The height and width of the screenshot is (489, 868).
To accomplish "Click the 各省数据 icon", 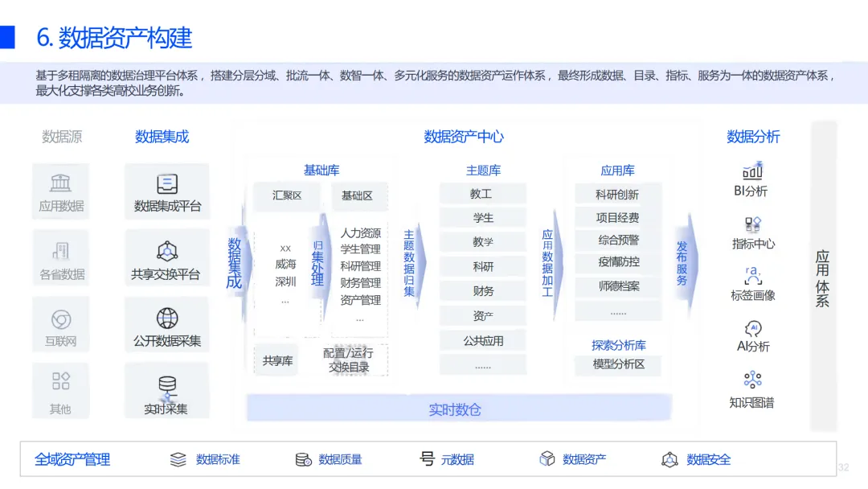I will coord(60,251).
